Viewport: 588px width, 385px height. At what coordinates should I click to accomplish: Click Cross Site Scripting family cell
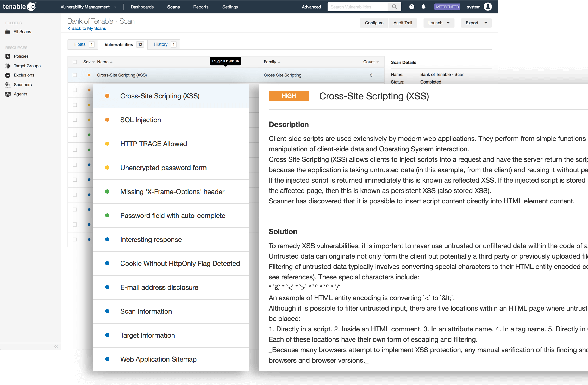pyautogui.click(x=282, y=75)
